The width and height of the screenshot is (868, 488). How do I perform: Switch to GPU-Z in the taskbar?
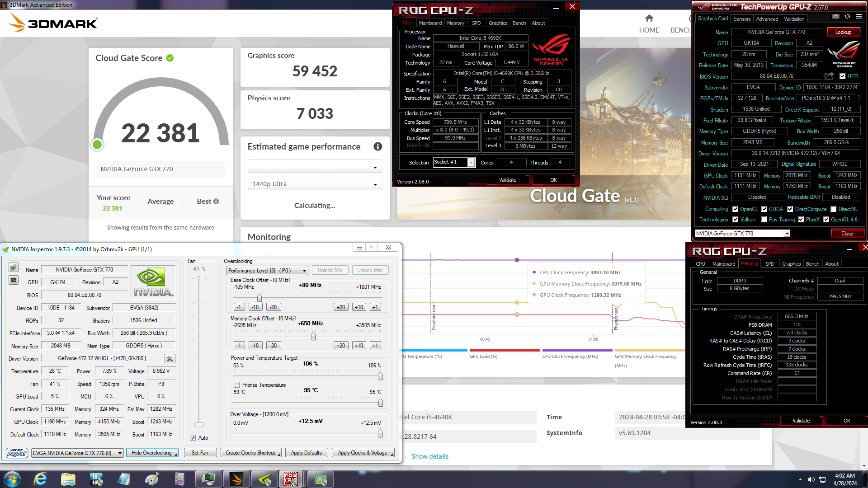pyautogui.click(x=321, y=479)
